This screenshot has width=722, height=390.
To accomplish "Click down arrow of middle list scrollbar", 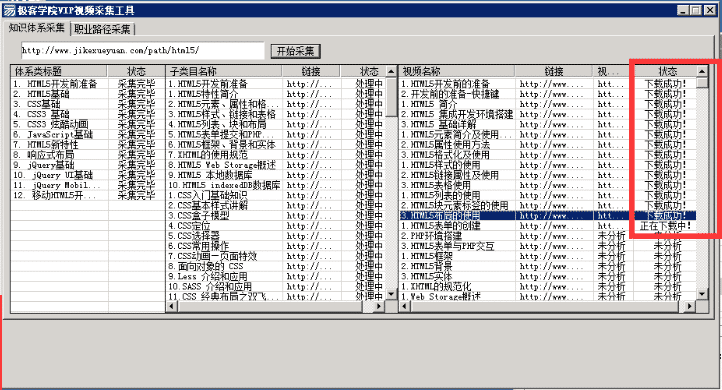I will [391, 294].
